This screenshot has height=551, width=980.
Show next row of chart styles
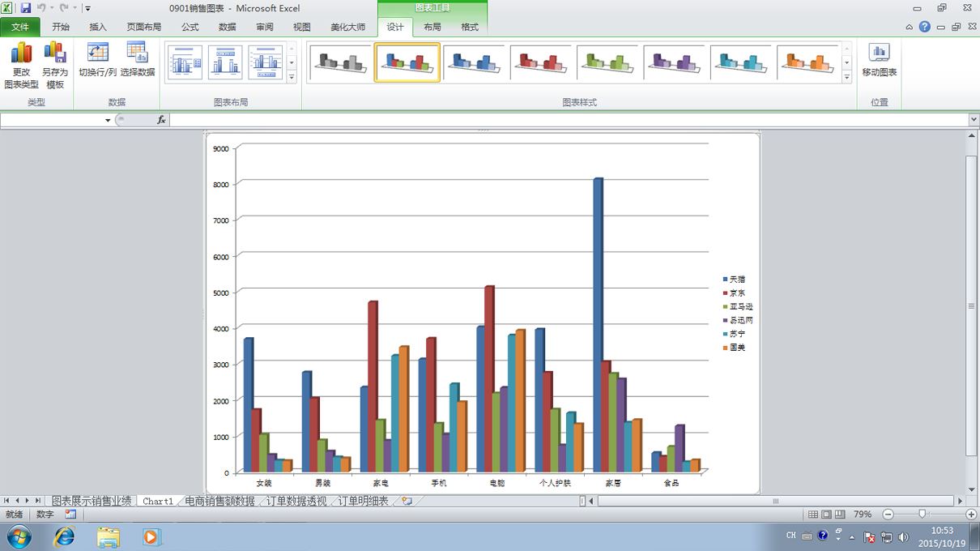coord(846,62)
